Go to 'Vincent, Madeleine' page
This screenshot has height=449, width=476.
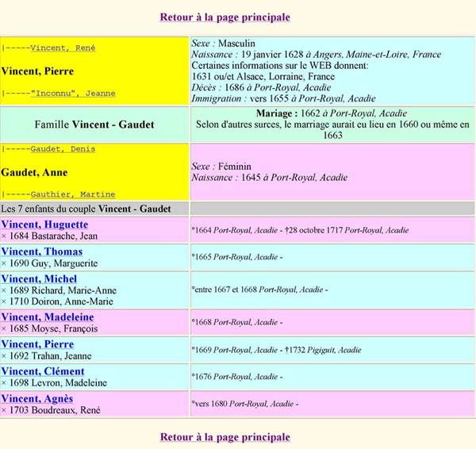(48, 317)
